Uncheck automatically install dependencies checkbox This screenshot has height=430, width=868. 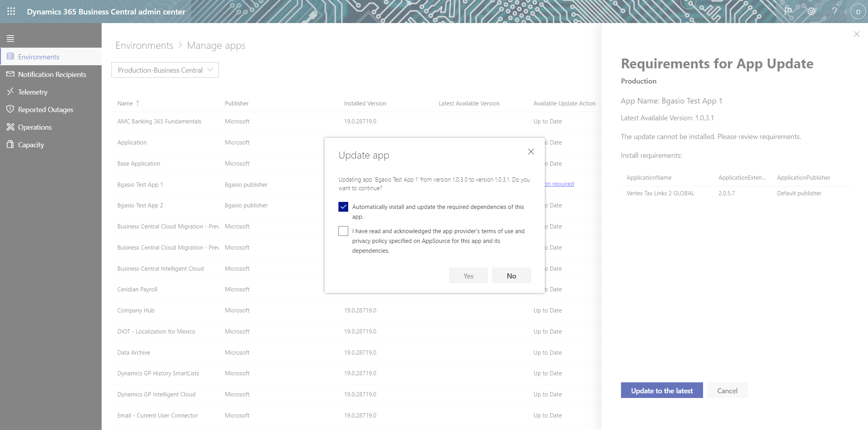tap(343, 207)
